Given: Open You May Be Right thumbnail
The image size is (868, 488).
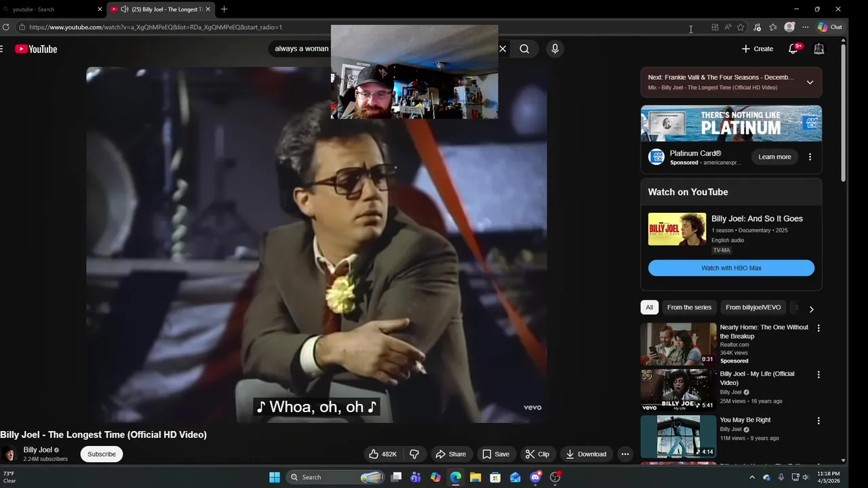Looking at the screenshot, I should coord(678,436).
